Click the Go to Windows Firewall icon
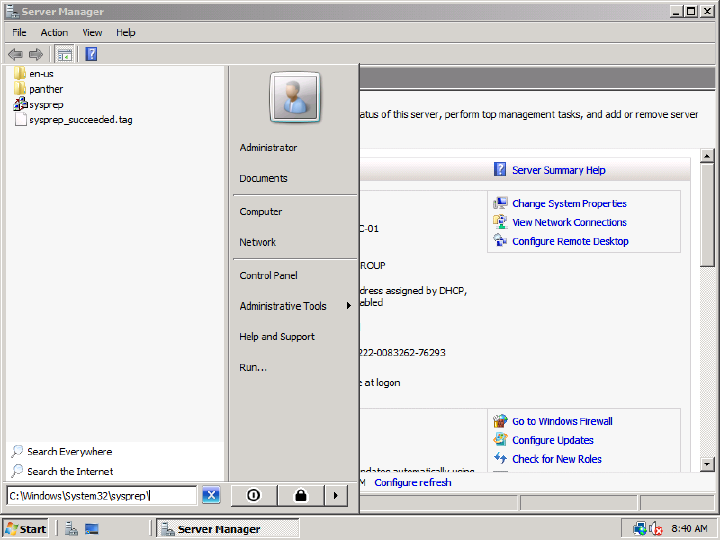Image resolution: width=720 pixels, height=540 pixels. pyautogui.click(x=500, y=421)
